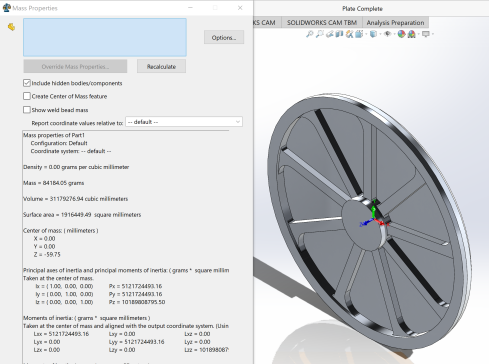Image resolution: width=489 pixels, height=364 pixels.
Task: Uncheck Include hidden bodies/components
Action: [x=27, y=83]
